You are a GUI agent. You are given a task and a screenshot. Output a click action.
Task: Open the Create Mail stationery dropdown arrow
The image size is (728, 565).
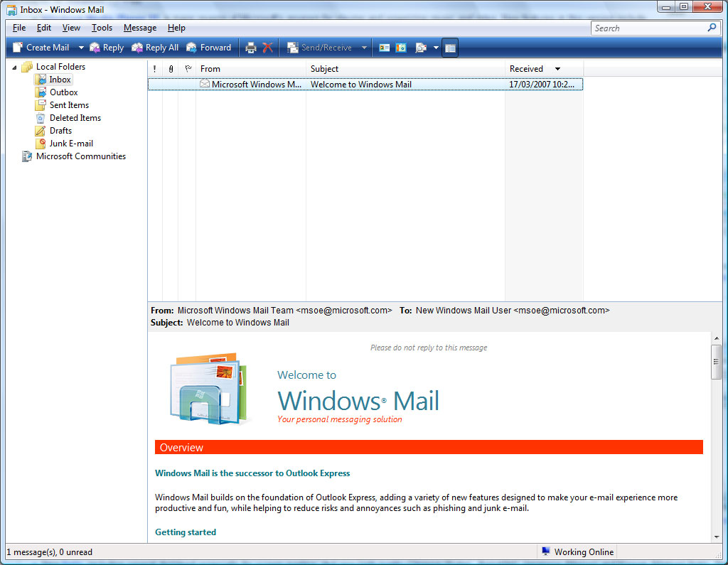tap(81, 48)
